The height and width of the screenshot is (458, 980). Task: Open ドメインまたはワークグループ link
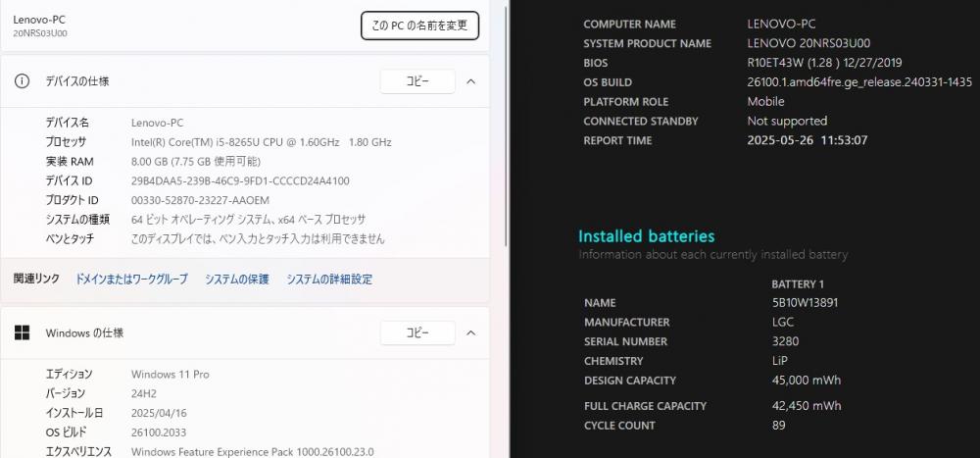[132, 280]
